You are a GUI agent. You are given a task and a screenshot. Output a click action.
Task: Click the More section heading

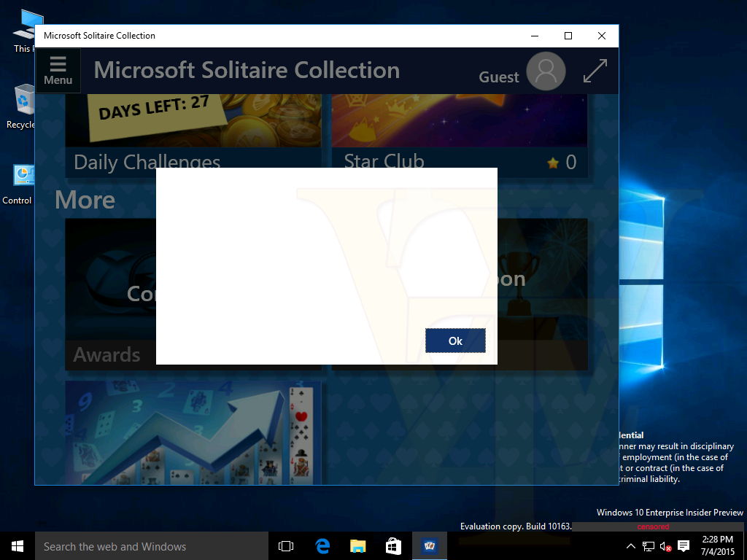[85, 200]
